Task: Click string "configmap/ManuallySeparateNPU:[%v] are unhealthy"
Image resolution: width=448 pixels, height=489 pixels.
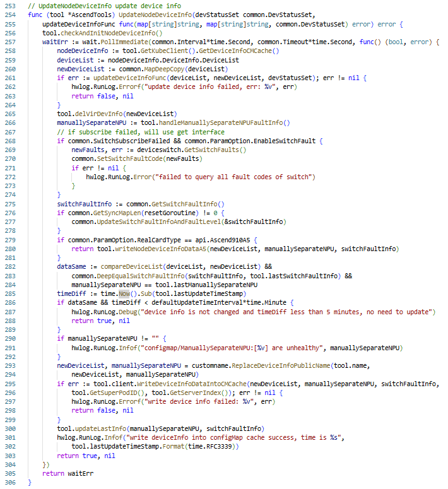Action: 232,348
